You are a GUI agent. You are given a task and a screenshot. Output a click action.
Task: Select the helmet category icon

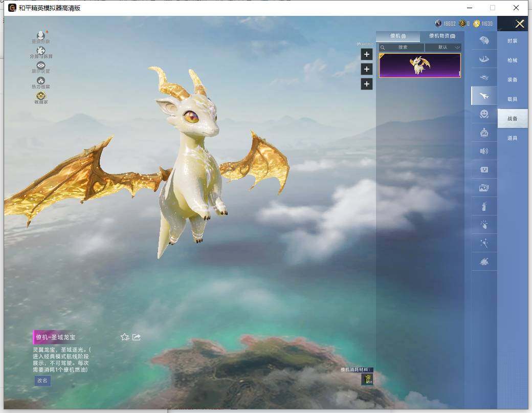[484, 40]
